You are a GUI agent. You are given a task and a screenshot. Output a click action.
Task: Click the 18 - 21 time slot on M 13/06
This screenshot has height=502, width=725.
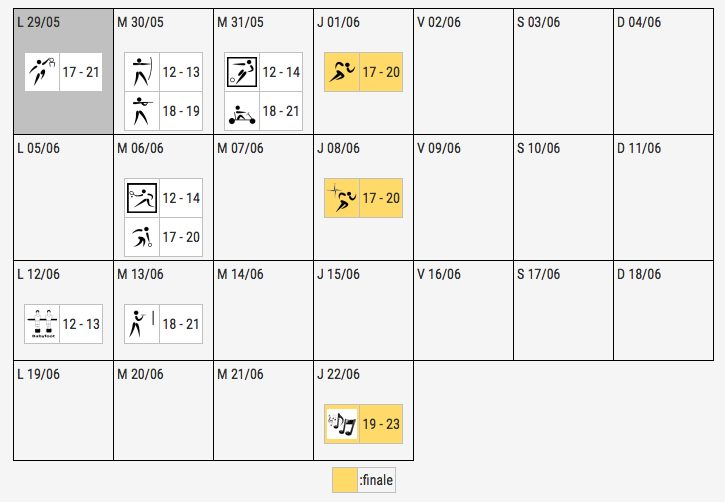click(180, 324)
